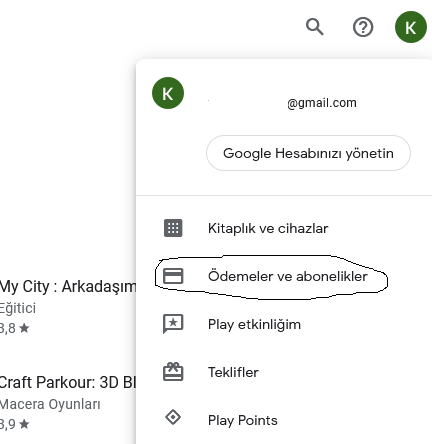Viewport: 432px width, 444px height.
Task: Open the search magnifier icon
Action: (315, 27)
